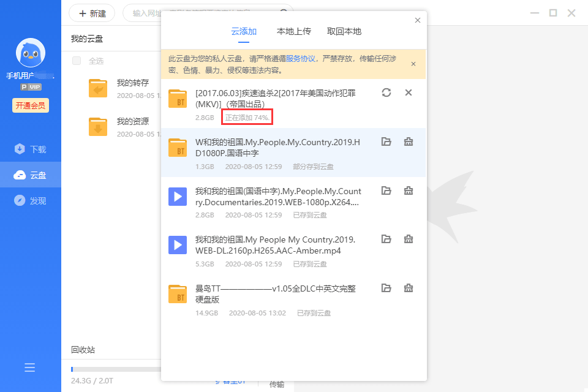Open folder for 我和我的祖国 X264 video
This screenshot has height=392, width=588.
pos(386,190)
